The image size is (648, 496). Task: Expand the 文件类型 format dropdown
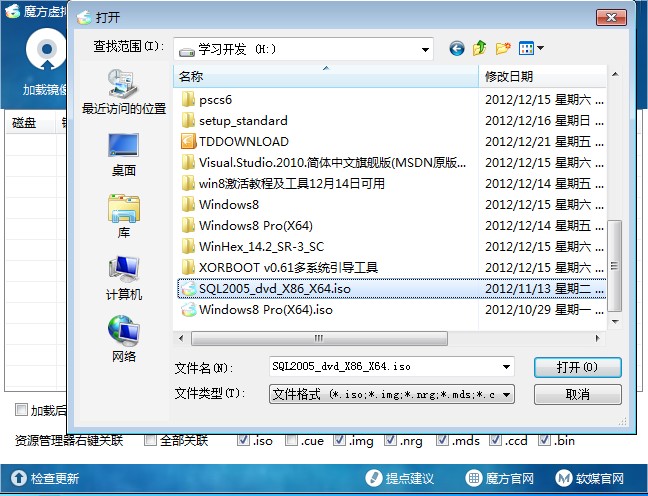pos(506,395)
